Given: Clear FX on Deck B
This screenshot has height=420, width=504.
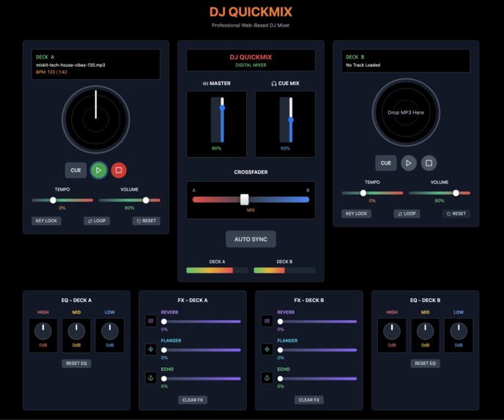Looking at the screenshot, I should tap(309, 399).
